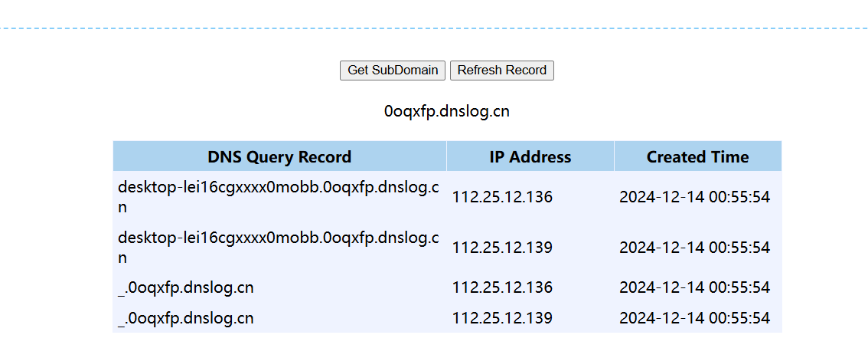Click the first _.0oqxfp.dnslog.cn query record
868x348 pixels.
click(x=186, y=288)
